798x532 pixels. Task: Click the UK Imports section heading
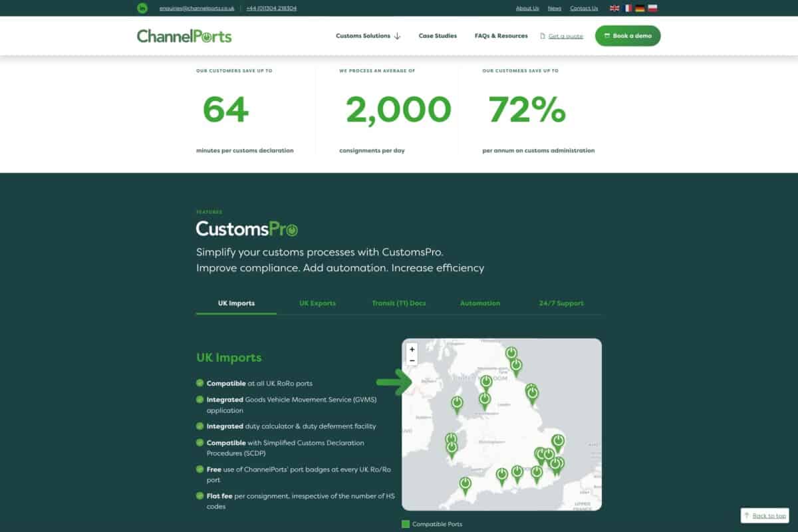229,357
